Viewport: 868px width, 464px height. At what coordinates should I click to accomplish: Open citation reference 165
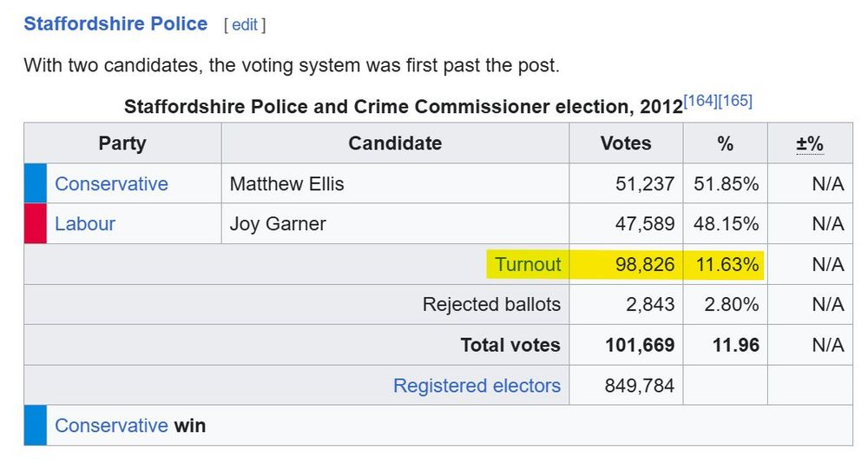pos(735,101)
